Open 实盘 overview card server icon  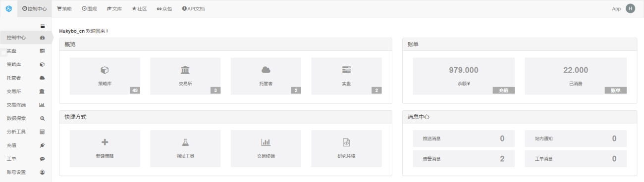346,70
